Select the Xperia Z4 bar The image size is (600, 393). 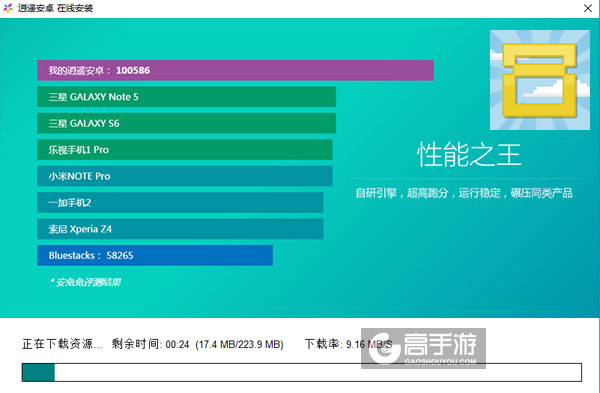180,229
